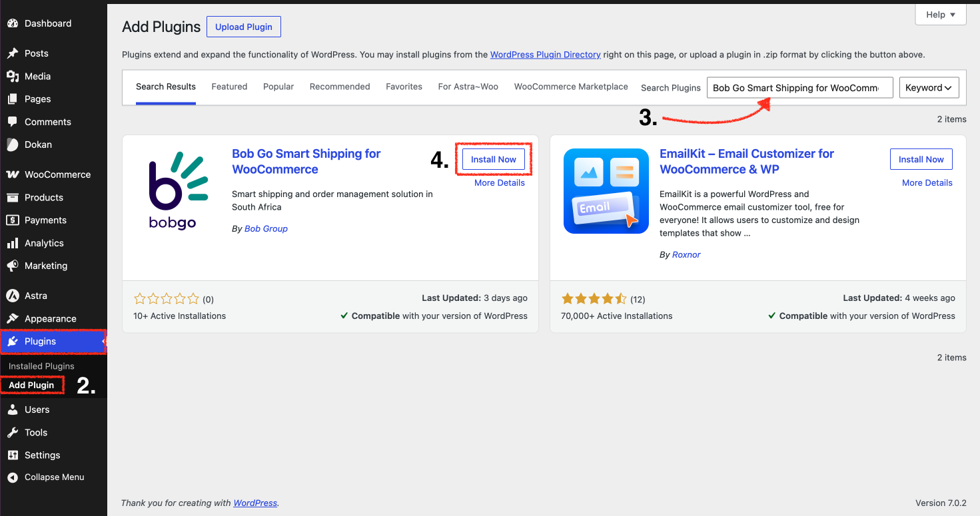Click the Media library icon

[12, 77]
